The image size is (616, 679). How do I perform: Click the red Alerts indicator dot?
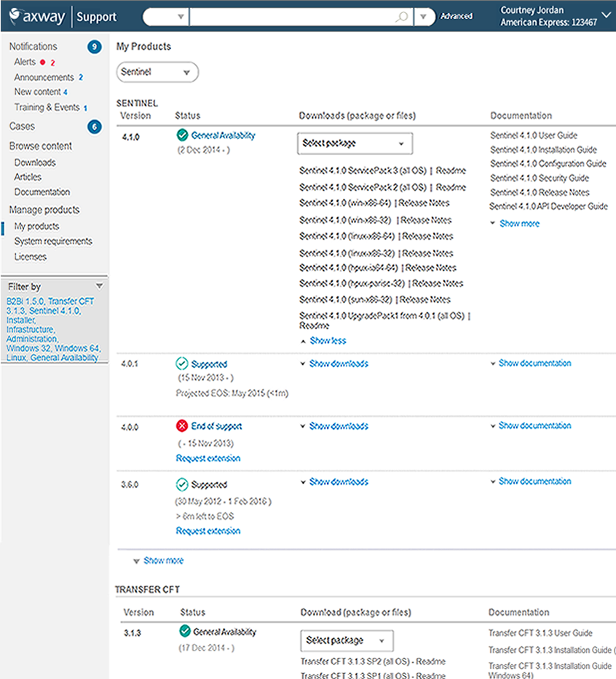43,63
